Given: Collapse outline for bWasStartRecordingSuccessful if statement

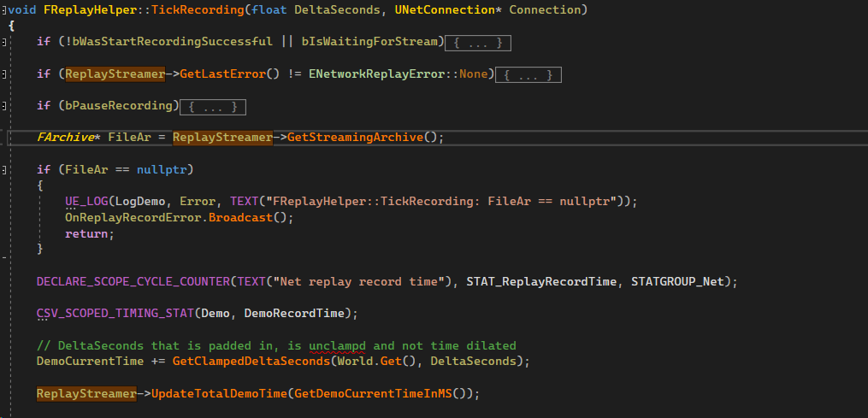Looking at the screenshot, I should [4, 43].
